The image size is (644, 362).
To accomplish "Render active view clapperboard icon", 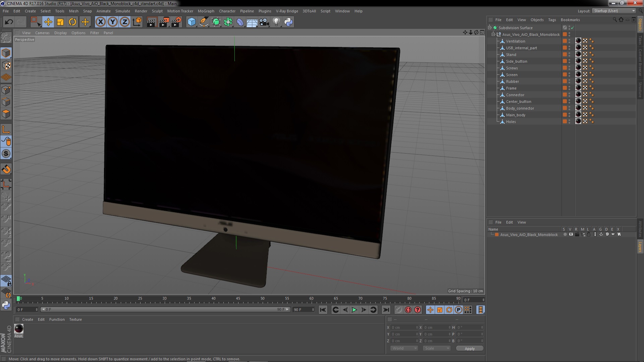I will [152, 22].
